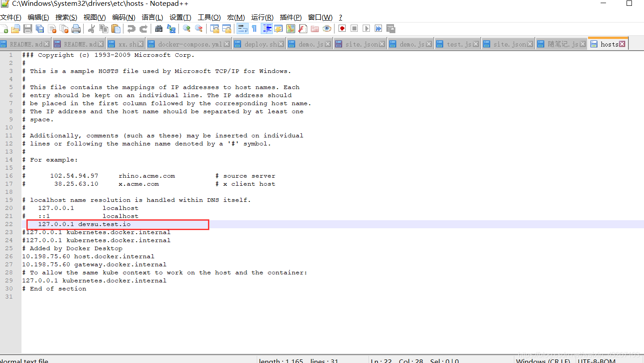Place cursor on line '127.0.0.1 devsu.test.io'
The image size is (644, 363).
[84, 224]
